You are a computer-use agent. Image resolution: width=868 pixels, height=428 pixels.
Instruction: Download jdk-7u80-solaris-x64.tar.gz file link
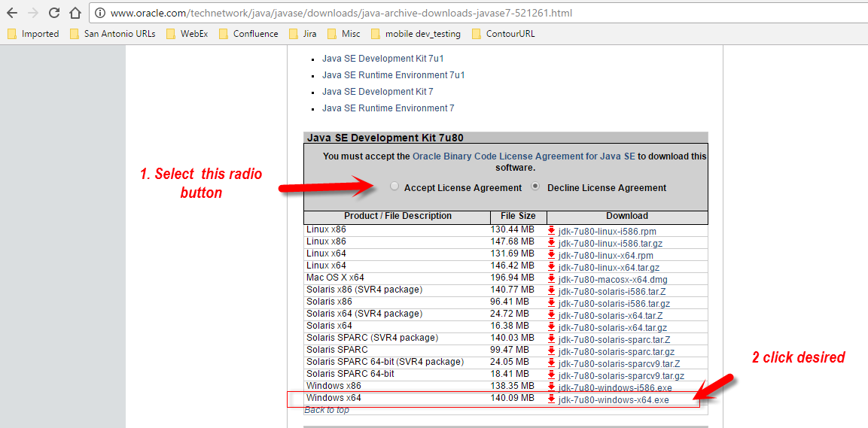(x=613, y=328)
